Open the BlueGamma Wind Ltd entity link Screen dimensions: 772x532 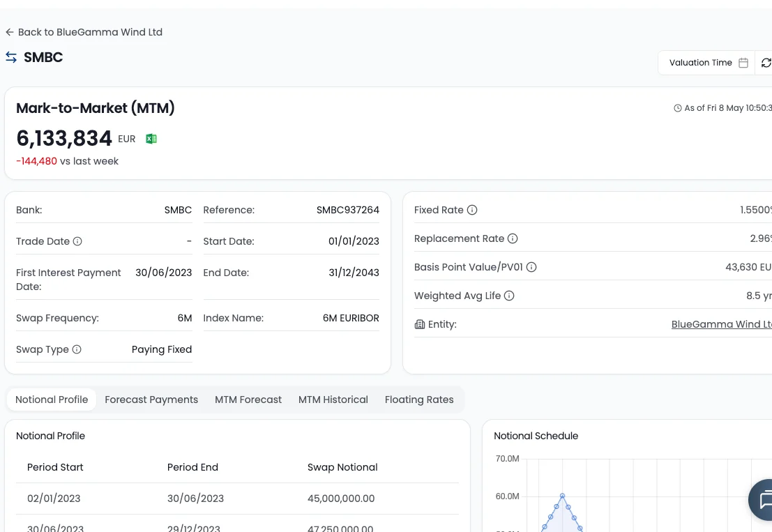coord(721,324)
